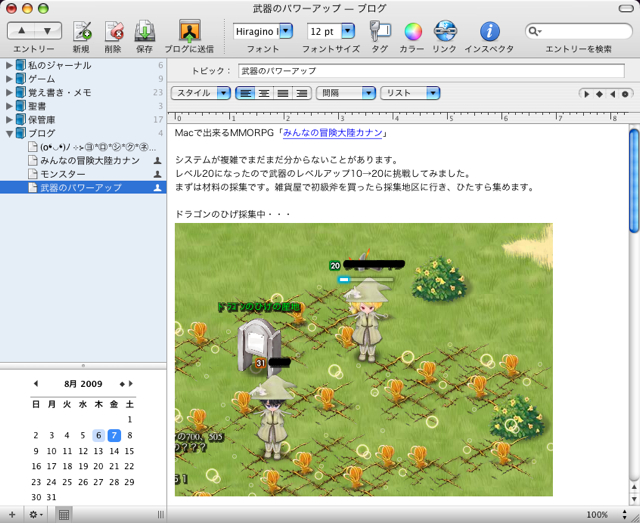640x523 pixels.
Task: Align text left
Action: point(245,93)
